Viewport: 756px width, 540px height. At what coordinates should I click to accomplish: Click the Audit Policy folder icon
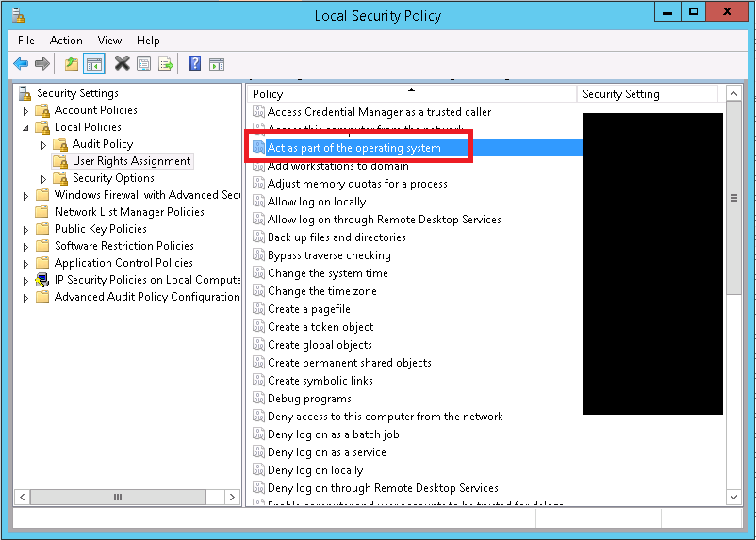60,144
